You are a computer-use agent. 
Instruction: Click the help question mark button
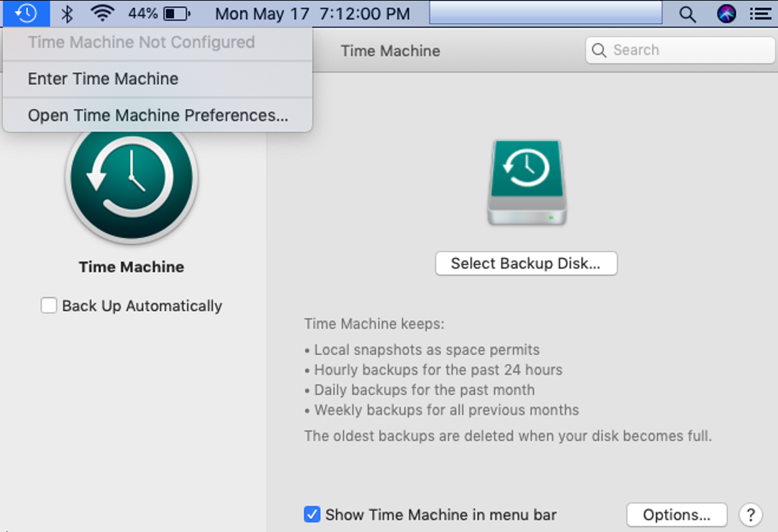pos(751,514)
